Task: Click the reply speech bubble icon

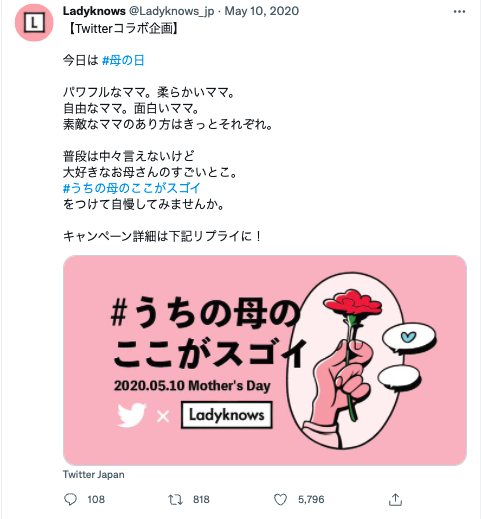Action: click(x=70, y=499)
